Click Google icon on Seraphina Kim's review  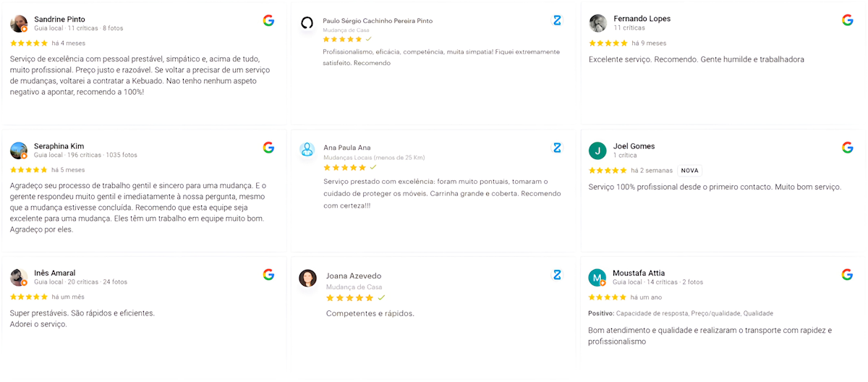pyautogui.click(x=268, y=148)
